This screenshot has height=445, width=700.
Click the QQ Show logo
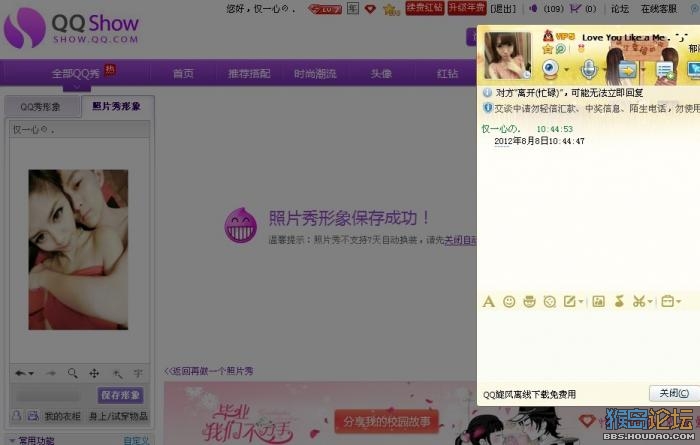click(x=71, y=28)
